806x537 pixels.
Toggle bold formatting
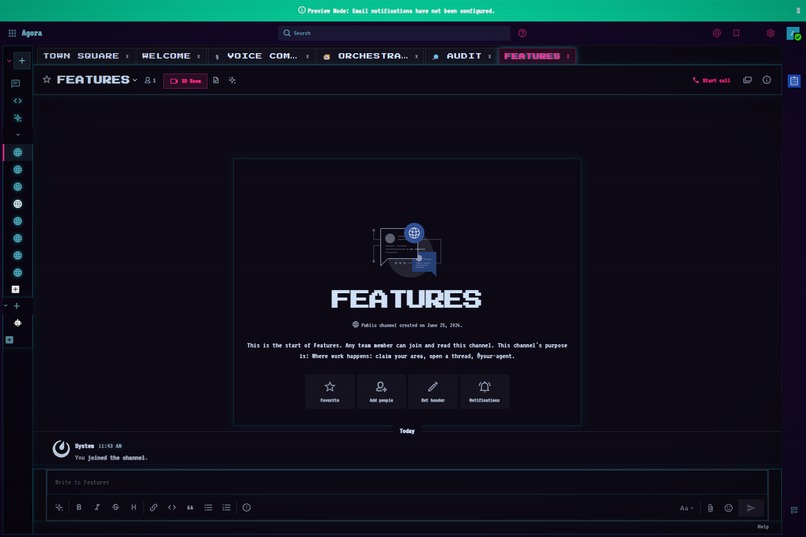pyautogui.click(x=79, y=507)
